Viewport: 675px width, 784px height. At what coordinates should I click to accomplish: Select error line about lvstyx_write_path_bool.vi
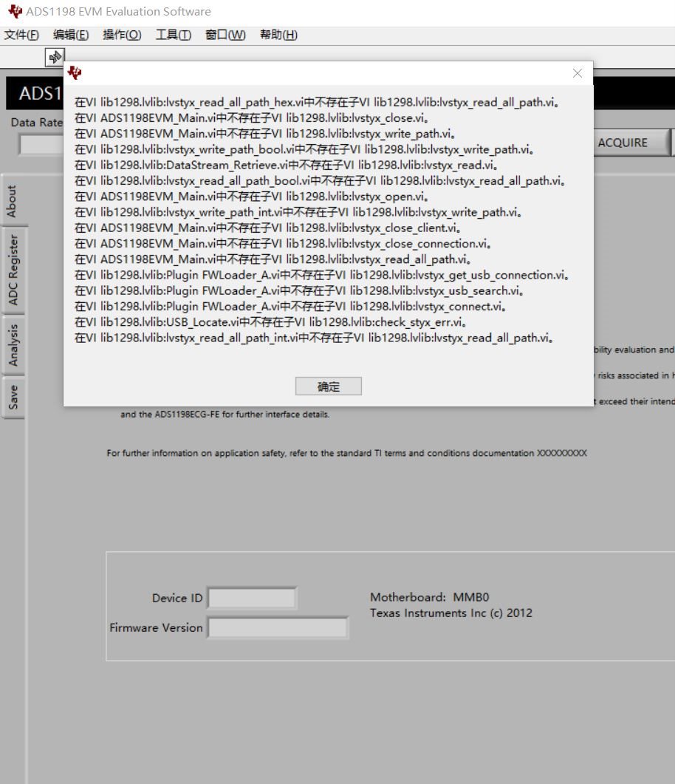click(x=304, y=149)
